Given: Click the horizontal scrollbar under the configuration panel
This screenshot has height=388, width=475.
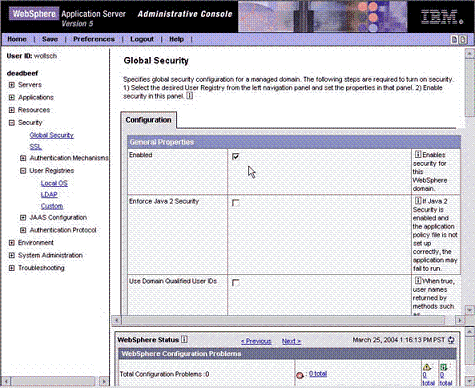Looking at the screenshot, I should coord(288,320).
